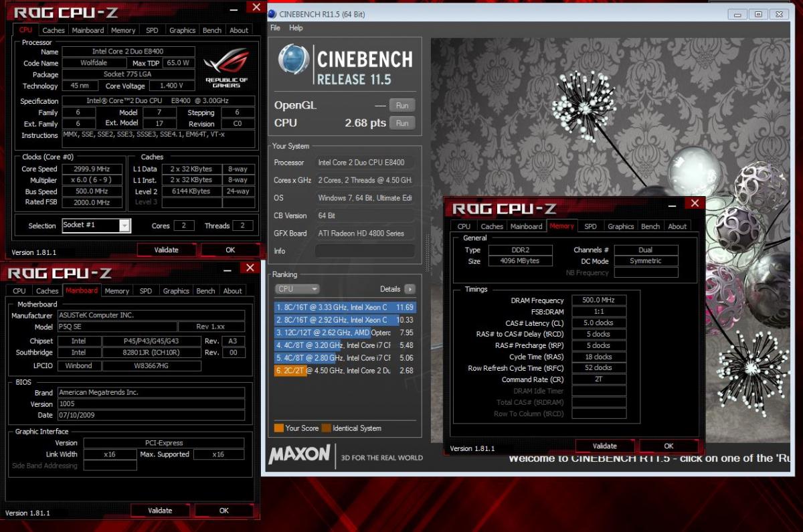Select Memory tab in Mainboard CPU-Z window

tap(116, 291)
